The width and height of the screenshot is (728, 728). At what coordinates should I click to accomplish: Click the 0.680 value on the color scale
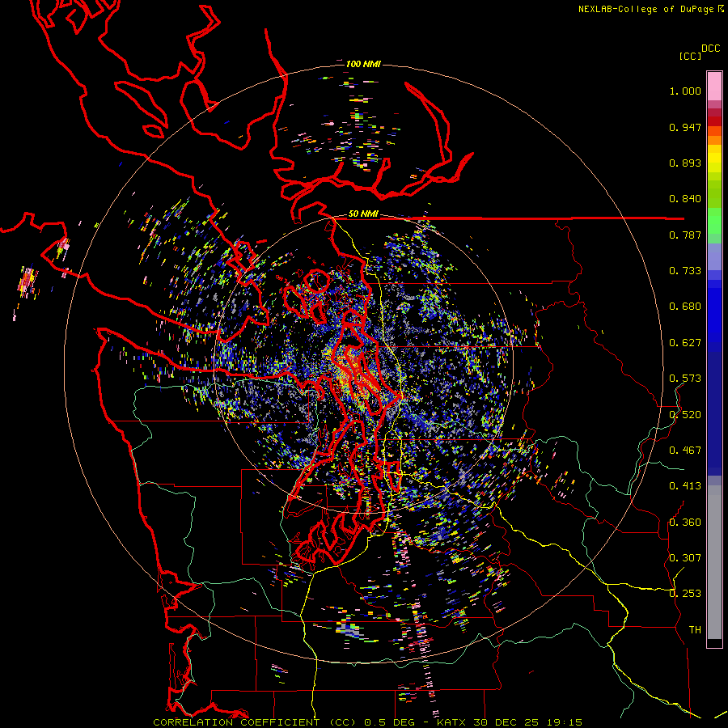tap(685, 307)
